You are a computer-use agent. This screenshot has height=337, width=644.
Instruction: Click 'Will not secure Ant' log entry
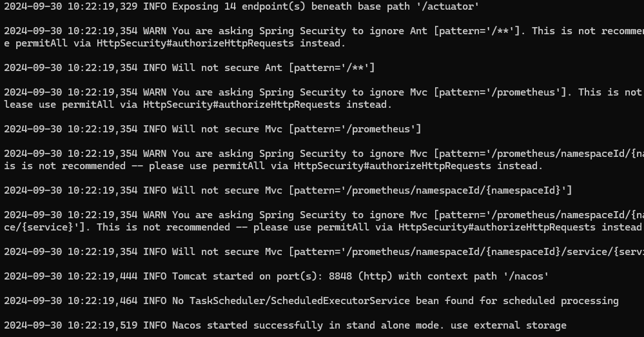tap(190, 68)
